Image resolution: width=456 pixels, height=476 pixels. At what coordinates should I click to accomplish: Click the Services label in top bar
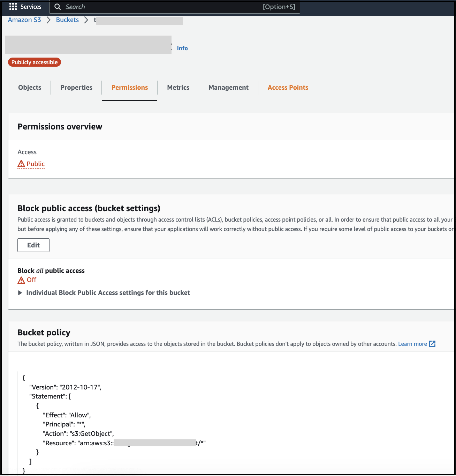tap(31, 7)
